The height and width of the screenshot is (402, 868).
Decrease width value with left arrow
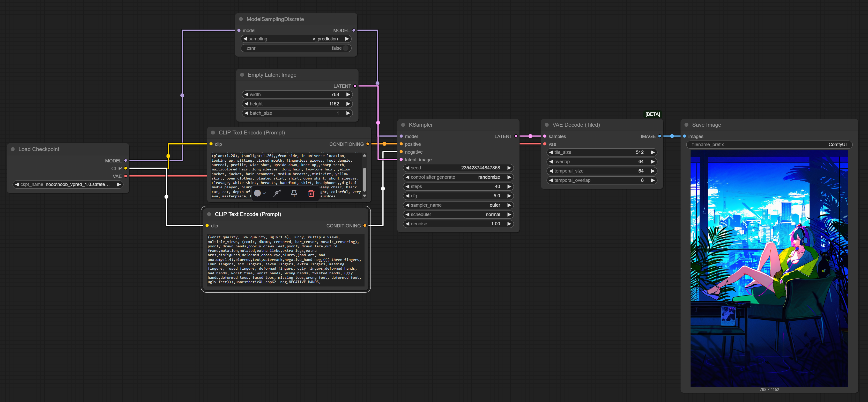click(x=246, y=95)
